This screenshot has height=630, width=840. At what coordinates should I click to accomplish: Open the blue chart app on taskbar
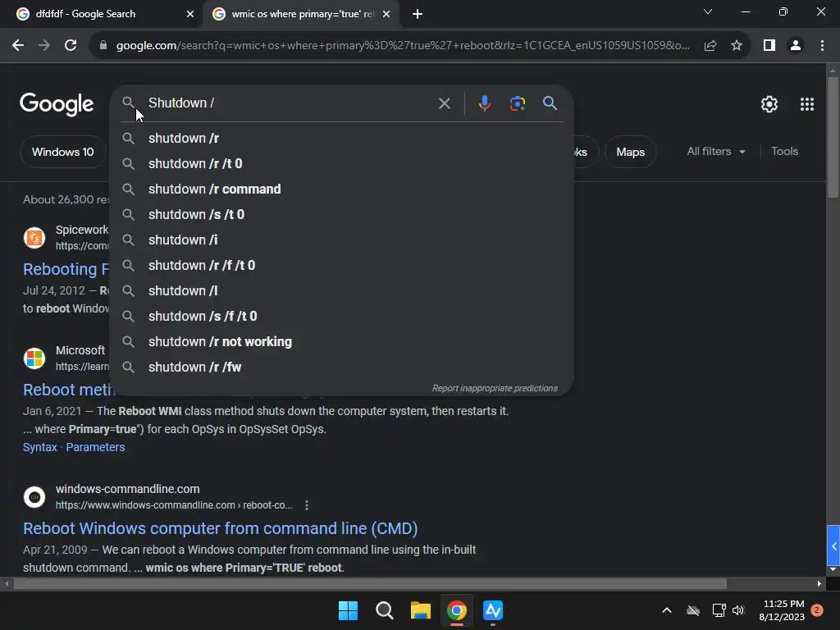pyautogui.click(x=493, y=610)
